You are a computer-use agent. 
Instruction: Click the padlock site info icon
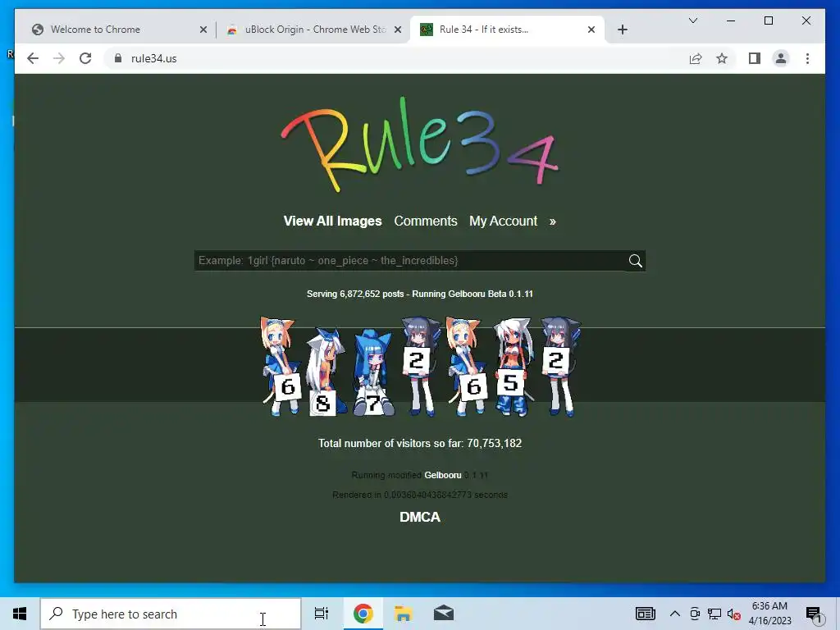tap(118, 58)
